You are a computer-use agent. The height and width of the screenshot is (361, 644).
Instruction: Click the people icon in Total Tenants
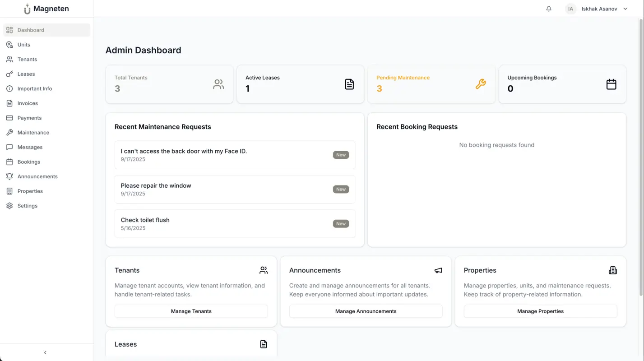(218, 84)
